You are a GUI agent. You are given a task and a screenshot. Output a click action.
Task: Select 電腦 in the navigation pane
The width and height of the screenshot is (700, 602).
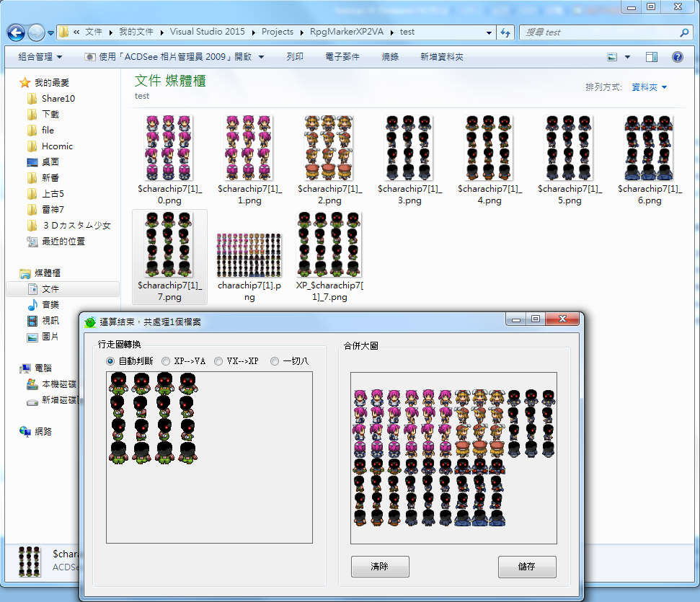[x=36, y=368]
